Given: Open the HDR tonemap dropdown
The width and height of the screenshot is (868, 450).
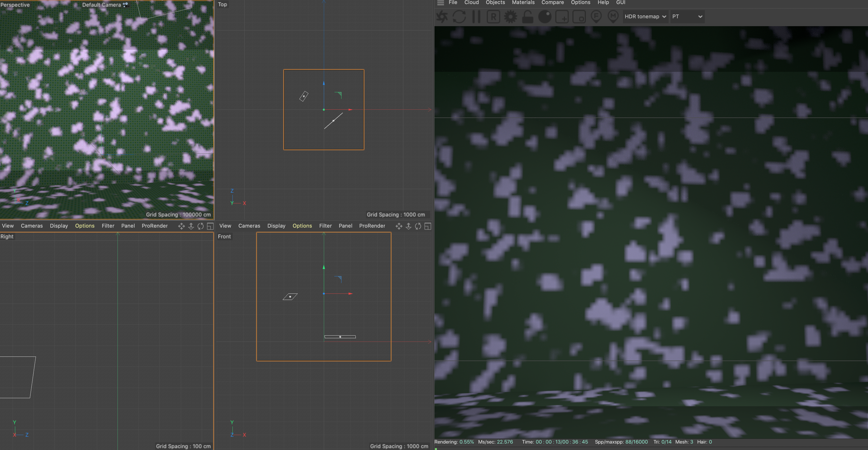Looking at the screenshot, I should coord(645,16).
